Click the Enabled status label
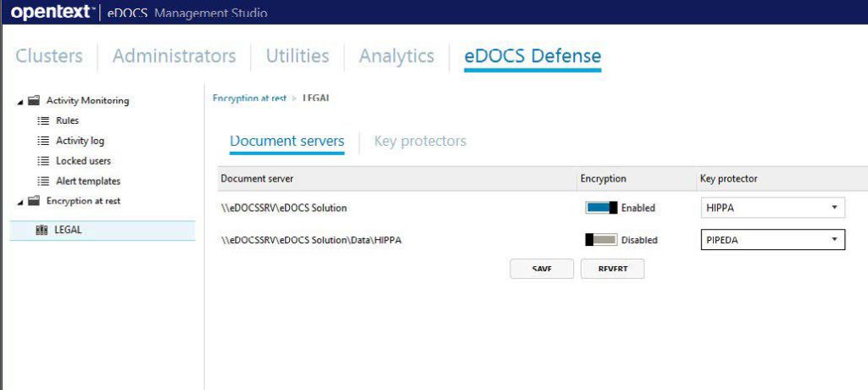868x390 pixels. pyautogui.click(x=637, y=209)
